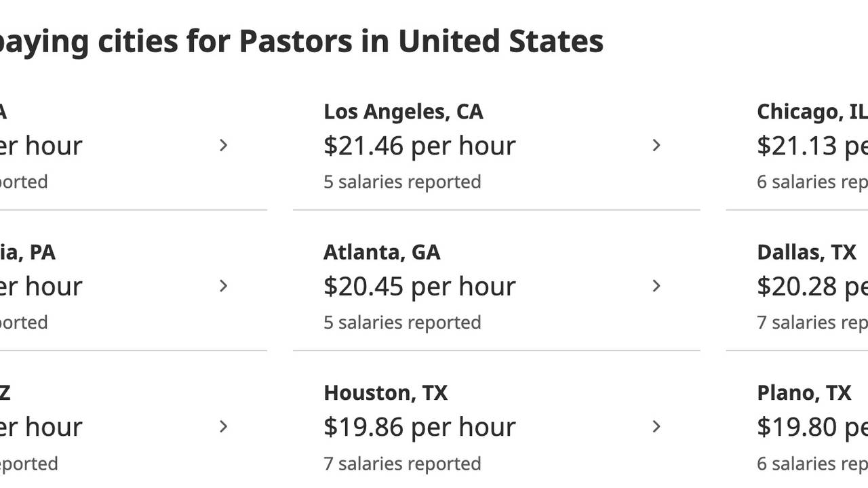Click the 7 salaries reported text under Houston
868x488 pixels.
(x=403, y=464)
